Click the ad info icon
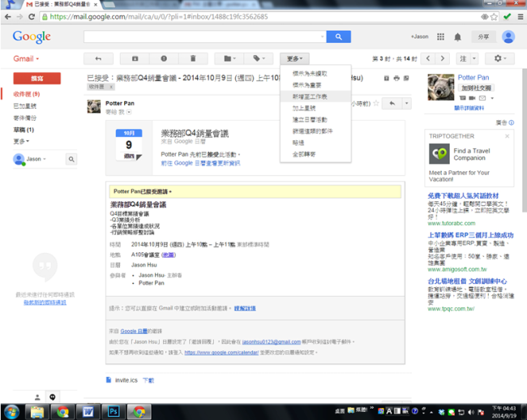The height and width of the screenshot is (420, 527). (x=512, y=122)
